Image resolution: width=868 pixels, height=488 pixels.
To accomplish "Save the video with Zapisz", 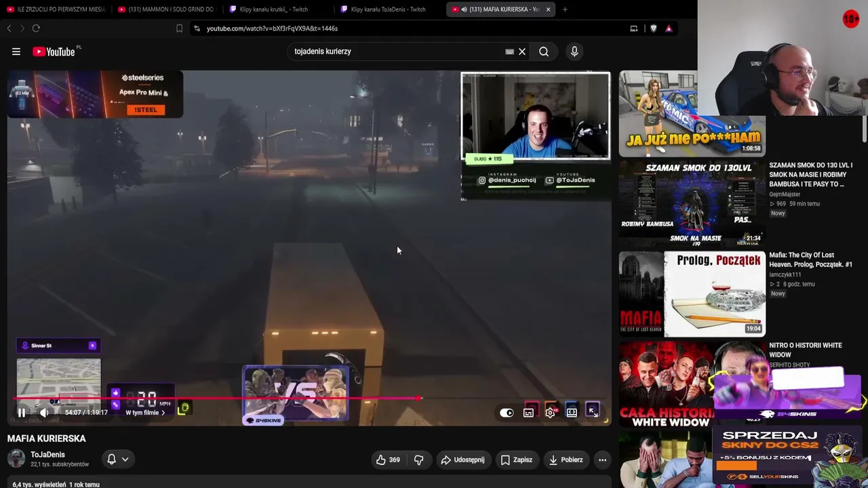I will point(516,460).
